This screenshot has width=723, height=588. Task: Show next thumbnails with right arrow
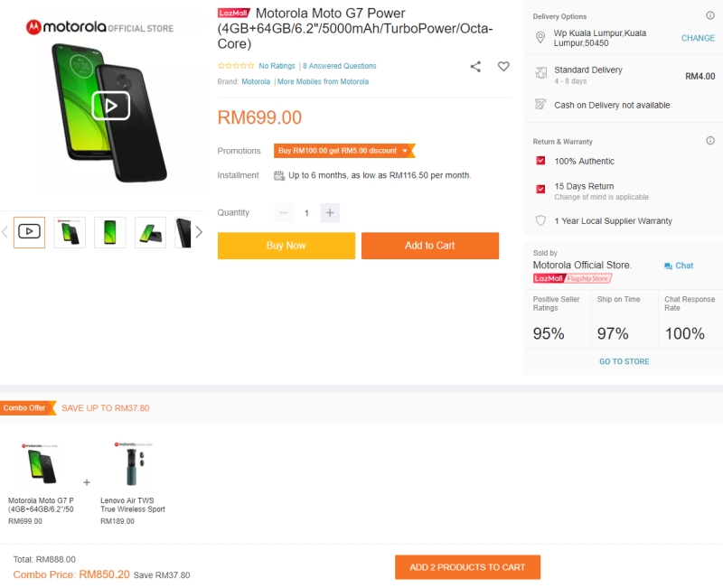[x=199, y=232]
